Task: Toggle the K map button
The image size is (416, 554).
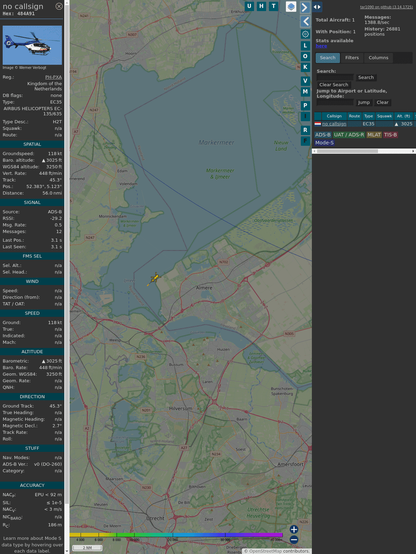Action: point(305,67)
